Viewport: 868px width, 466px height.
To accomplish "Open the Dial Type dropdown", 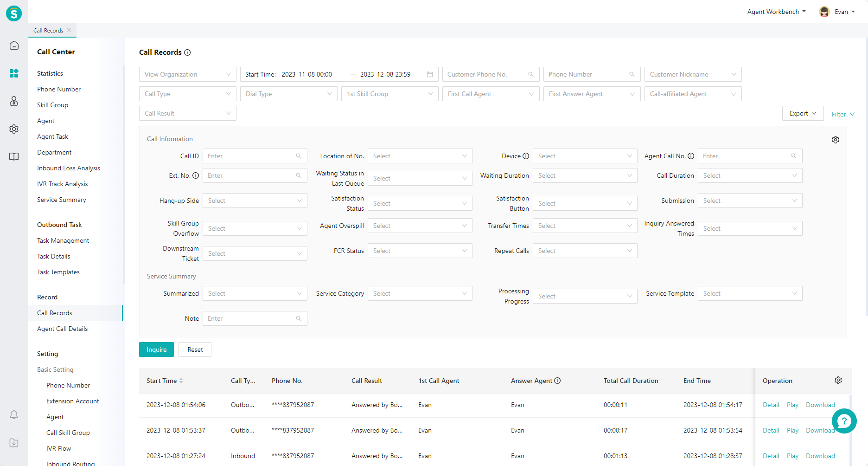I will (289, 94).
